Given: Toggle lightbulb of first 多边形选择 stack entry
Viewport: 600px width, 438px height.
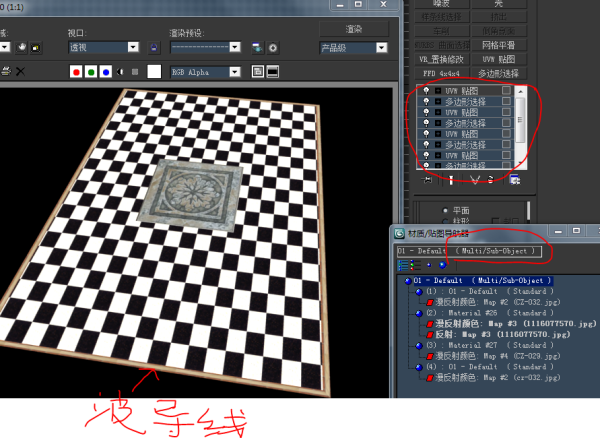Looking at the screenshot, I should coord(426,101).
